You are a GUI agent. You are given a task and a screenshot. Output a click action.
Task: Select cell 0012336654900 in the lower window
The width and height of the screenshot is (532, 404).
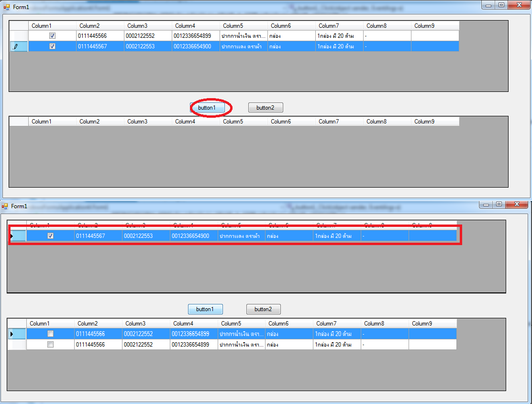(194, 236)
